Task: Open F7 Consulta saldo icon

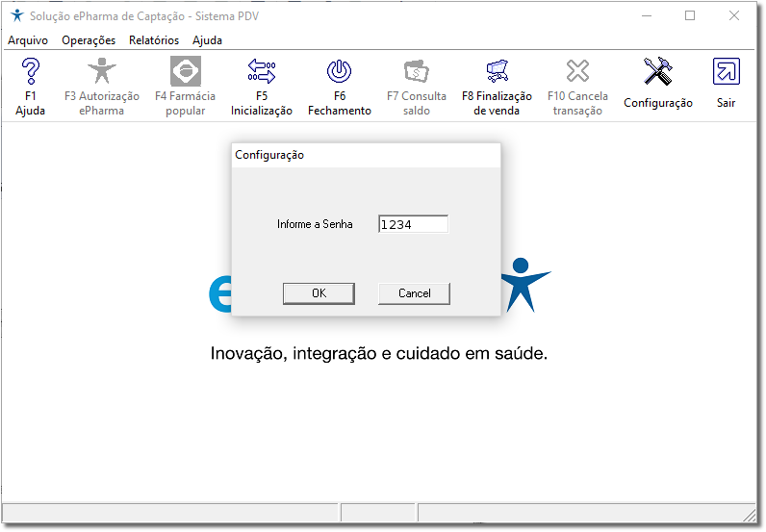Action: (417, 71)
